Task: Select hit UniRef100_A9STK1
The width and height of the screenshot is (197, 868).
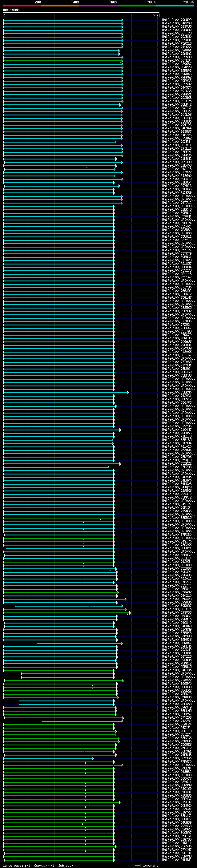Action: click(x=177, y=108)
